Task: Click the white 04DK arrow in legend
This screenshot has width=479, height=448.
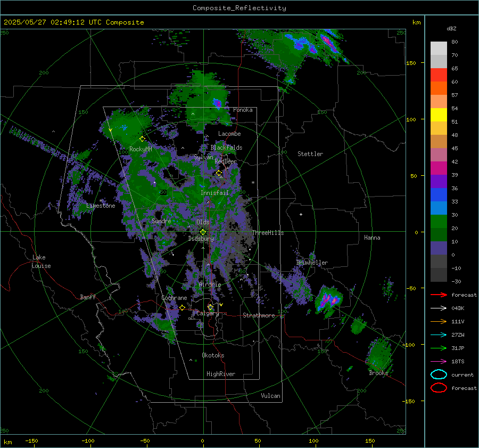Action: (x=439, y=308)
